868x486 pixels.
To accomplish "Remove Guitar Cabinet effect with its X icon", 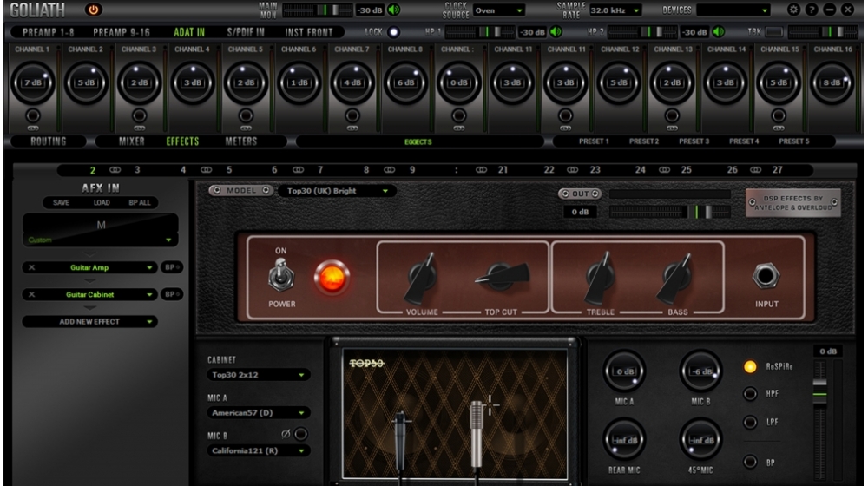I will [x=31, y=294].
